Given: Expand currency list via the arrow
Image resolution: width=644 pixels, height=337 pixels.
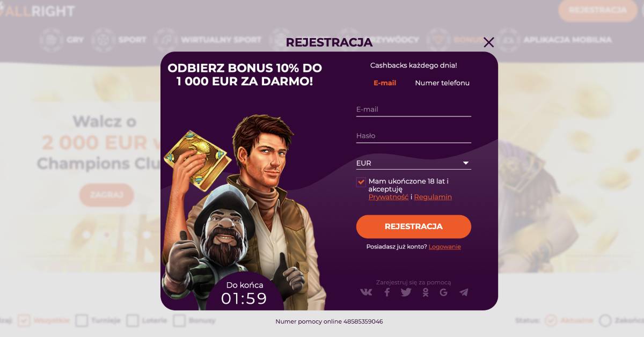Looking at the screenshot, I should [466, 163].
